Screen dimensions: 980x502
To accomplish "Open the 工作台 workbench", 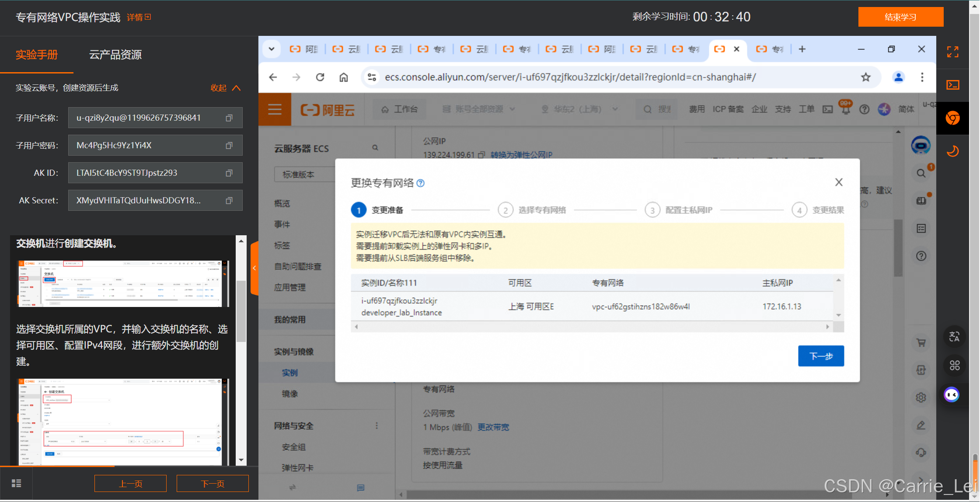I will tap(400, 109).
